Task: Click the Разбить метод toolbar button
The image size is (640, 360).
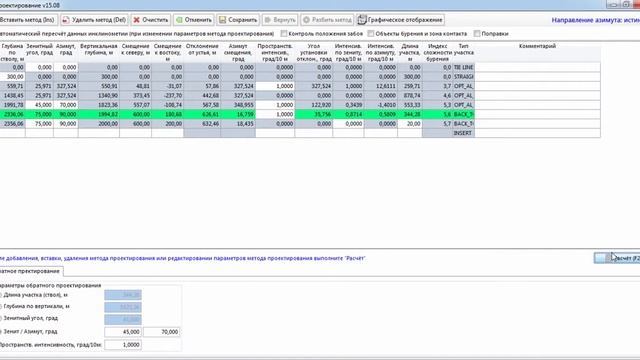Action: tap(327, 20)
